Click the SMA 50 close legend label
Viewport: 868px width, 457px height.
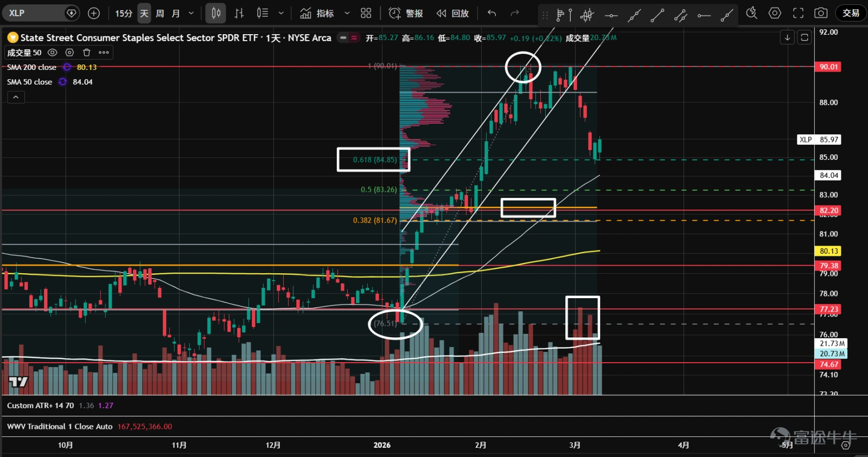[x=29, y=82]
